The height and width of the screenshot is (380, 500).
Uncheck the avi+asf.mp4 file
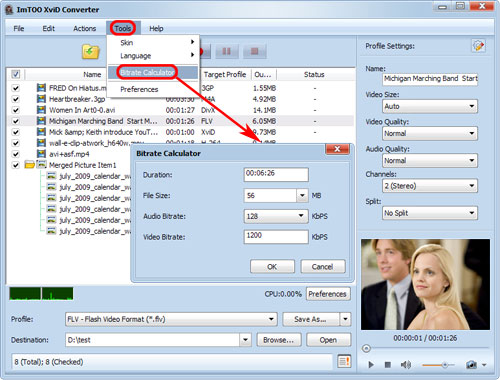pos(15,154)
